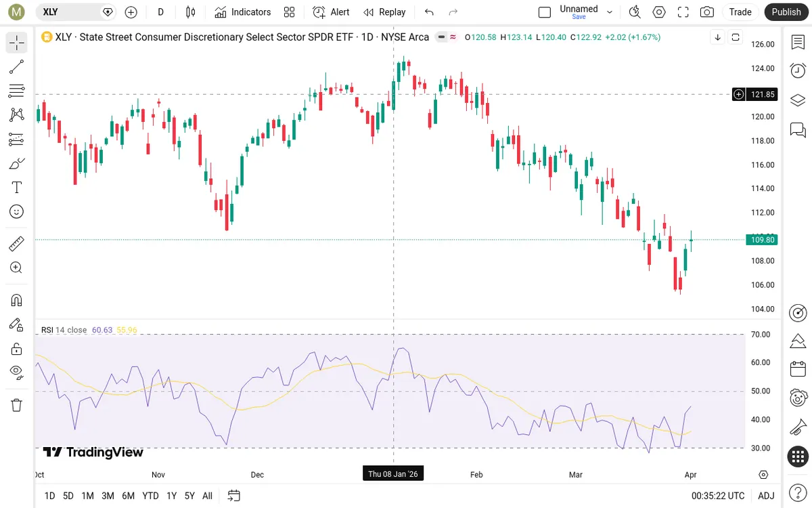Open the products grid menu
Image resolution: width=812 pixels, height=508 pixels.
(798, 457)
